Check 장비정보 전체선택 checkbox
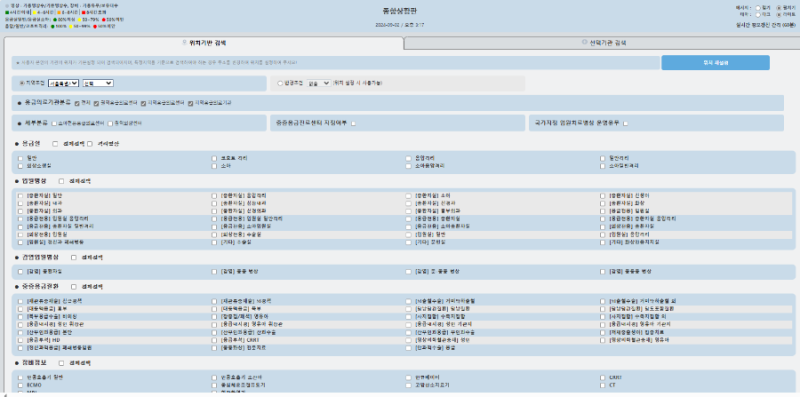 (61, 363)
